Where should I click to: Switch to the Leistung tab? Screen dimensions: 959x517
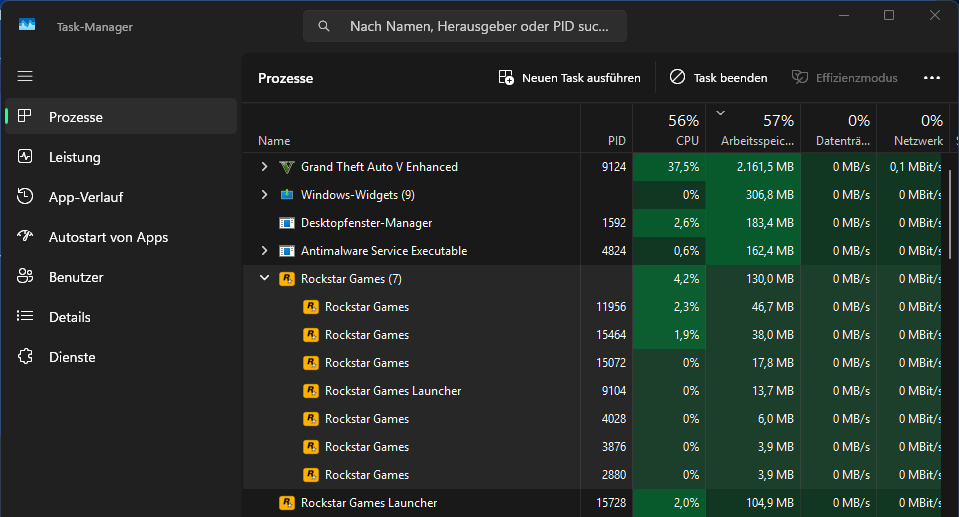[x=75, y=157]
